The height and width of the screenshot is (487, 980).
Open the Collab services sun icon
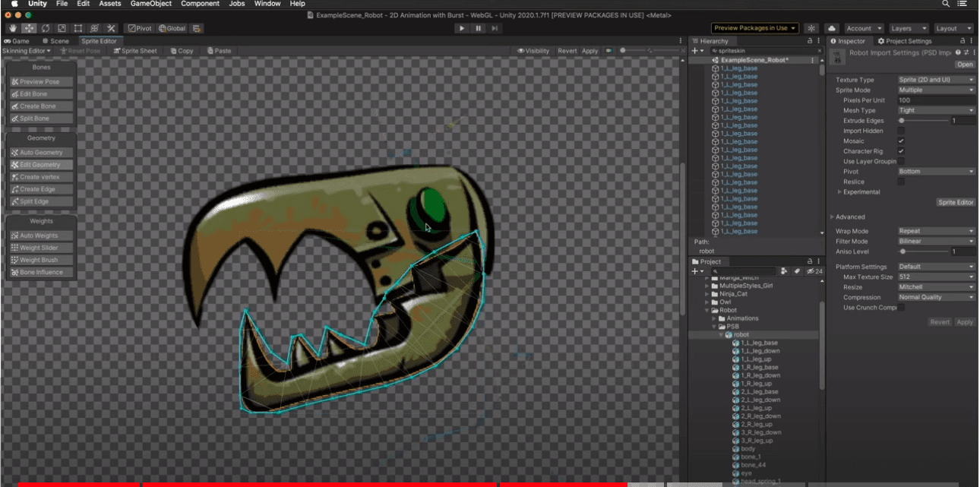point(811,28)
